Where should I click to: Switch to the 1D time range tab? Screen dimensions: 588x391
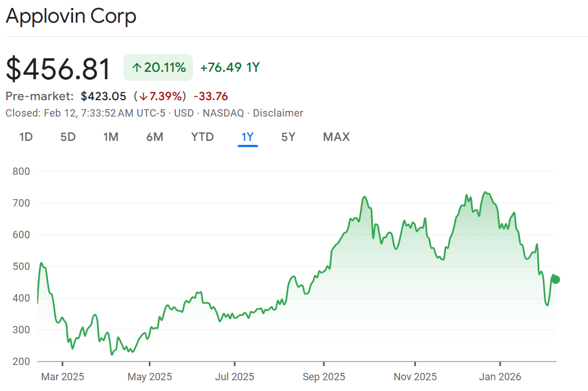coord(26,137)
